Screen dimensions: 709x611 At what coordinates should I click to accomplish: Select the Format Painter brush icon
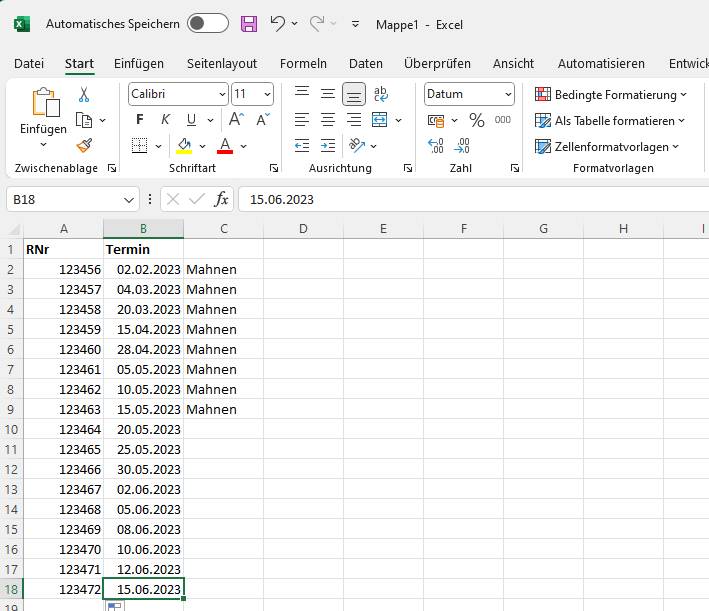(84, 146)
